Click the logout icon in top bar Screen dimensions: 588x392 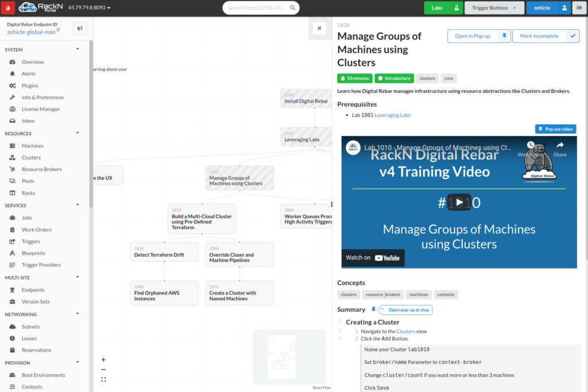point(579,8)
